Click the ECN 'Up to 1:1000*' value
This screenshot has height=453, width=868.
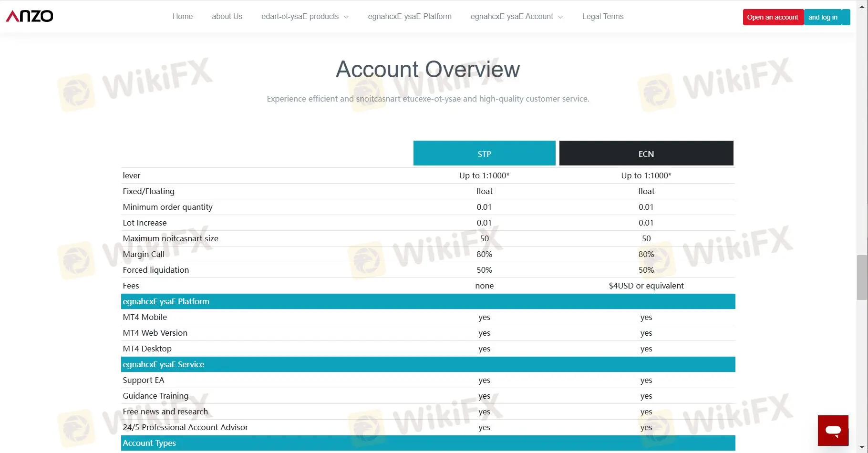point(646,175)
